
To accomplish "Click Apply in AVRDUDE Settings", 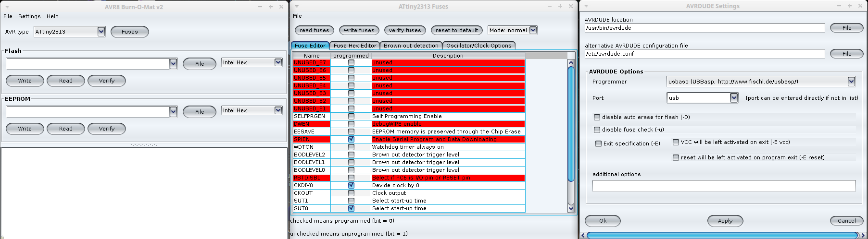I will click(x=725, y=221).
